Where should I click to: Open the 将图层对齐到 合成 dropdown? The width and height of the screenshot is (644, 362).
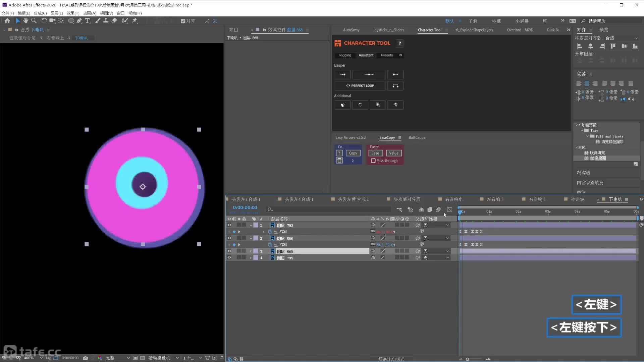622,38
